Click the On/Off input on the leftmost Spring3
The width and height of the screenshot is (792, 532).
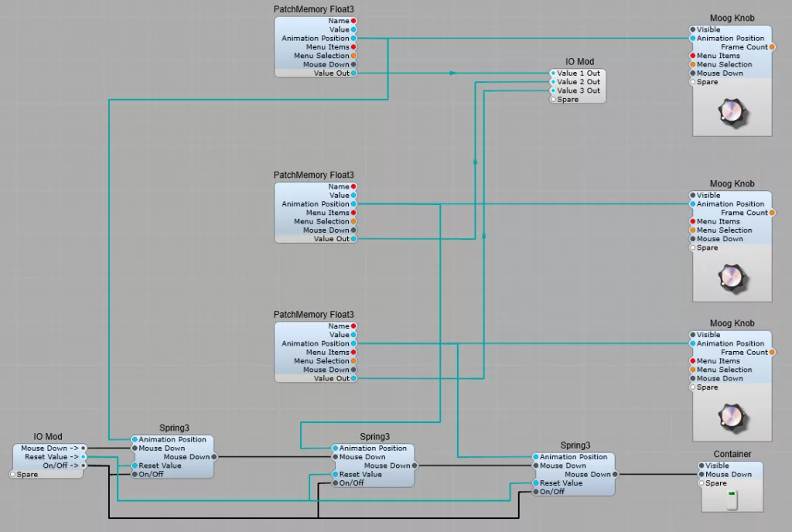(x=135, y=474)
